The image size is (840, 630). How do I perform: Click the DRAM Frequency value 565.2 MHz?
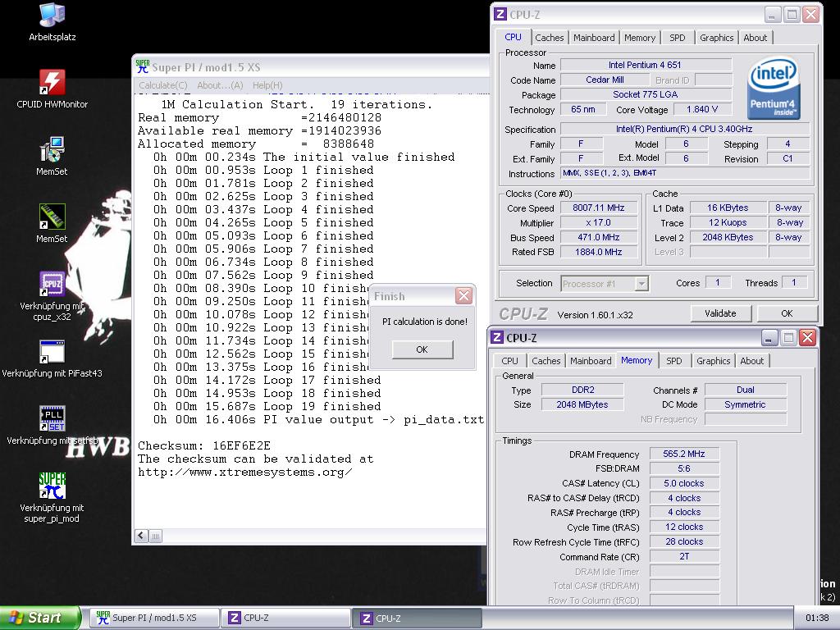pos(684,454)
